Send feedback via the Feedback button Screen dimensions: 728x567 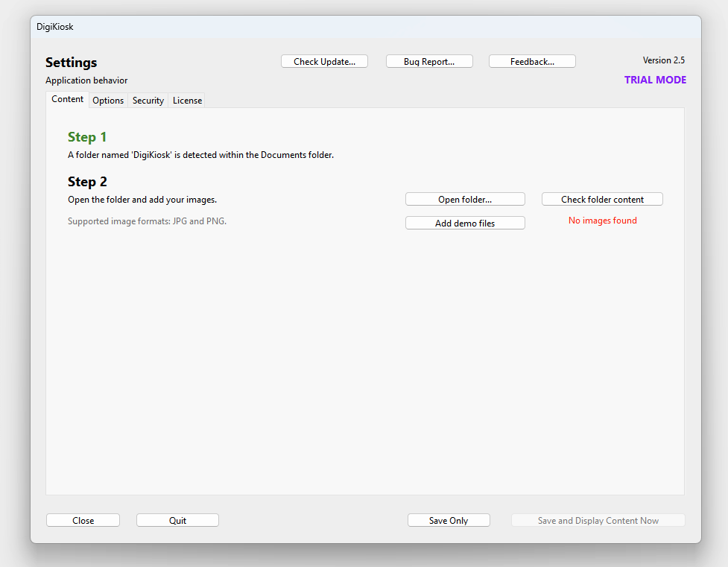532,62
